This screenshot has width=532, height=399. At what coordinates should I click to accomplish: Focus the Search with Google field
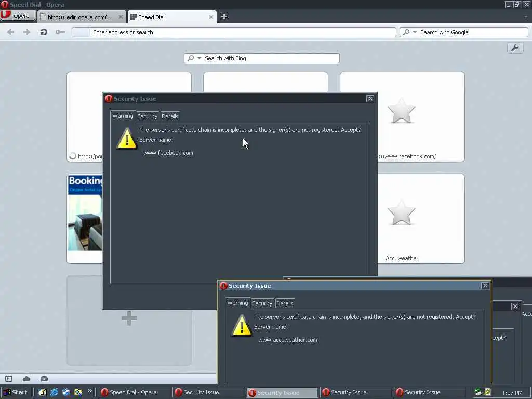(x=464, y=32)
